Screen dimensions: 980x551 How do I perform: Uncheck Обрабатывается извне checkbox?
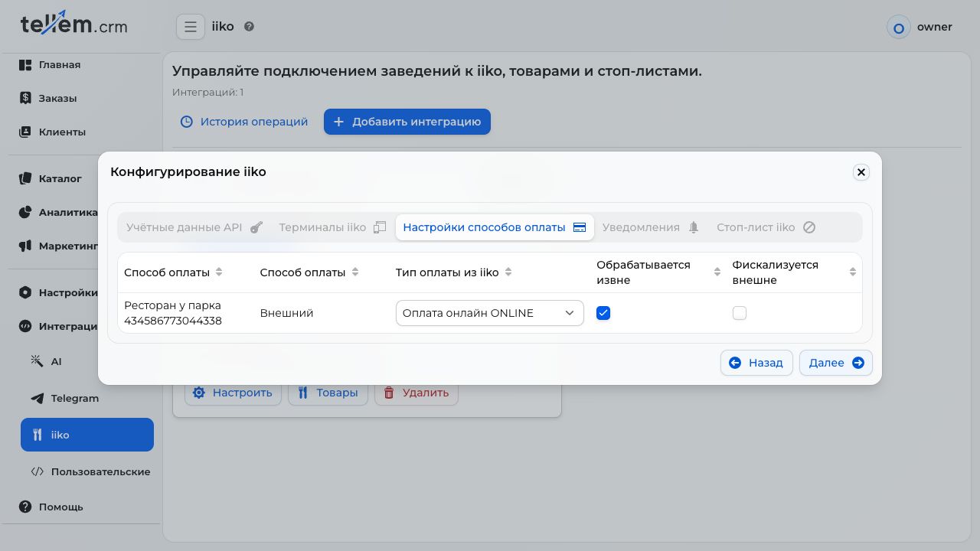pos(603,313)
